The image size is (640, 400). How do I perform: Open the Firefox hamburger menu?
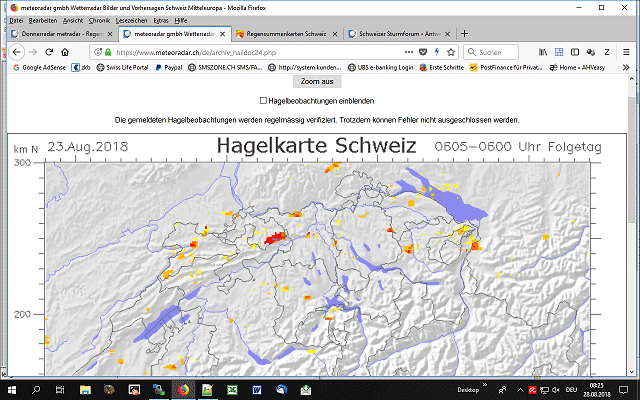point(626,52)
